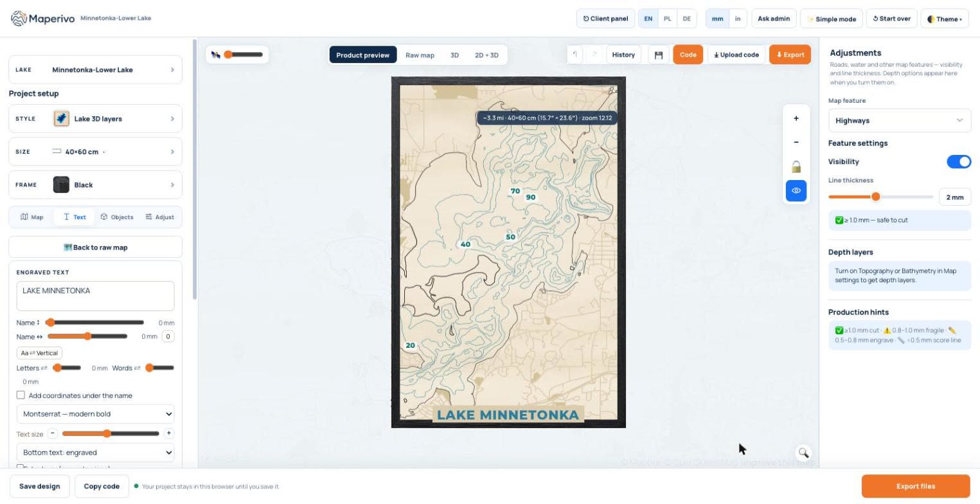Switch to the Product preview tab

(x=362, y=55)
